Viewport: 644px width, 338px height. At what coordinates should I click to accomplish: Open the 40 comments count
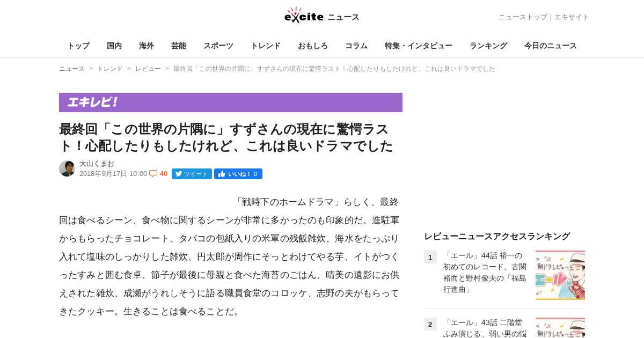[164, 174]
